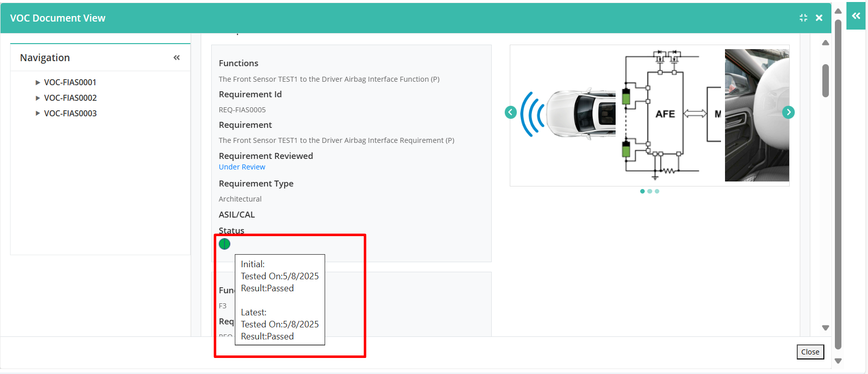Viewport: 868px width, 374px height.
Task: Select the first carousel indicator dot
Action: click(x=642, y=191)
